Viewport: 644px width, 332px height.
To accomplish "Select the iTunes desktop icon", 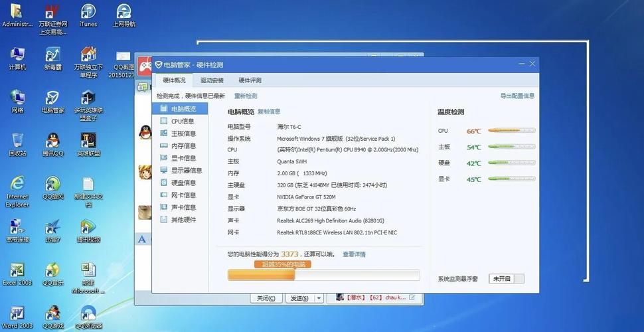I will click(x=88, y=16).
